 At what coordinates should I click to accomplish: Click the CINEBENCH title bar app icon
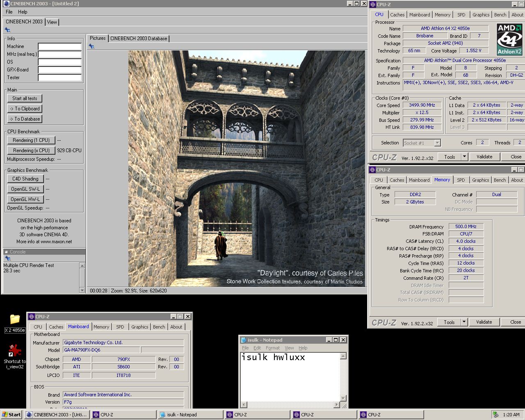coord(6,4)
